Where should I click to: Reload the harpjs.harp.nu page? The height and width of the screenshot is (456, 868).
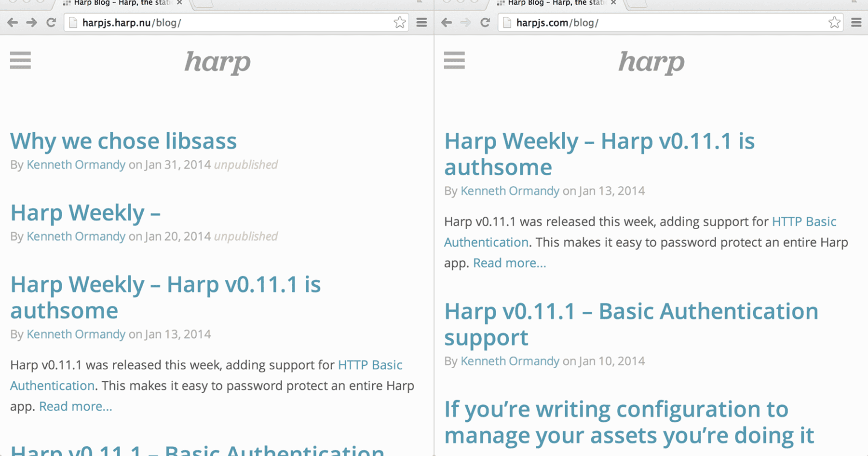click(x=51, y=22)
